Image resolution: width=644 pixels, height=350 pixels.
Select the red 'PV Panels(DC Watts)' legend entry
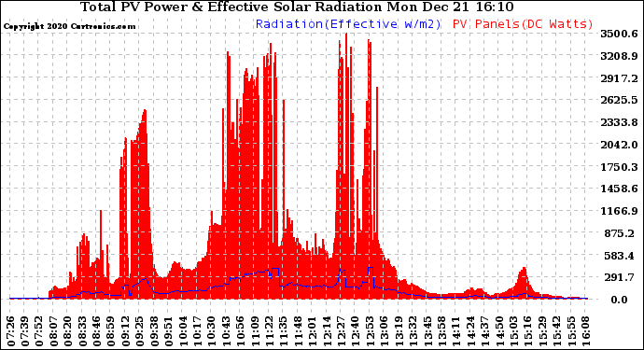(523, 24)
